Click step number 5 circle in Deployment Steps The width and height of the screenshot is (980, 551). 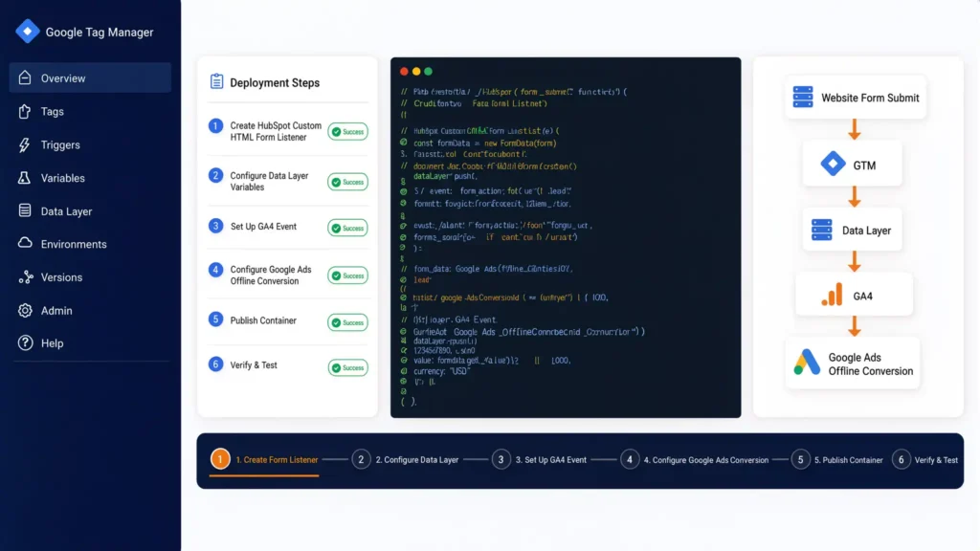coord(215,320)
